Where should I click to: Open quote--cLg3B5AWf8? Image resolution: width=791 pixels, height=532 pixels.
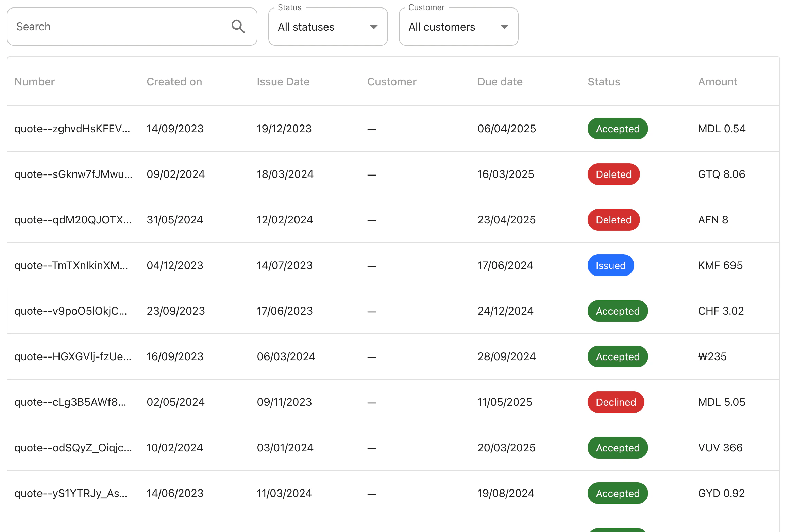click(70, 402)
